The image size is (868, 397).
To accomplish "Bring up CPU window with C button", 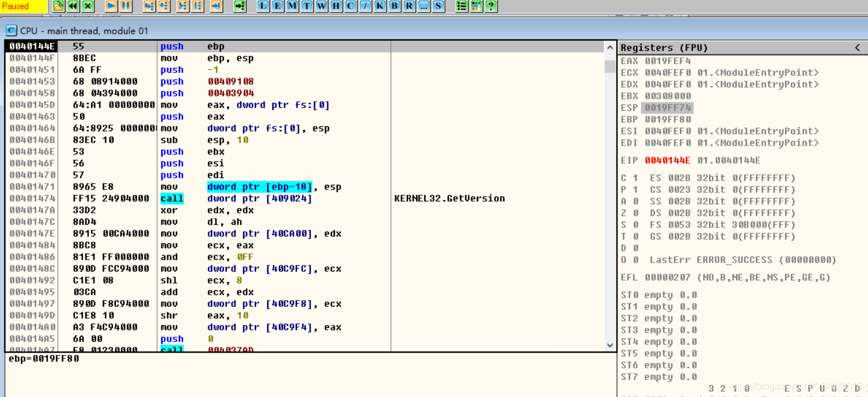I will [351, 6].
